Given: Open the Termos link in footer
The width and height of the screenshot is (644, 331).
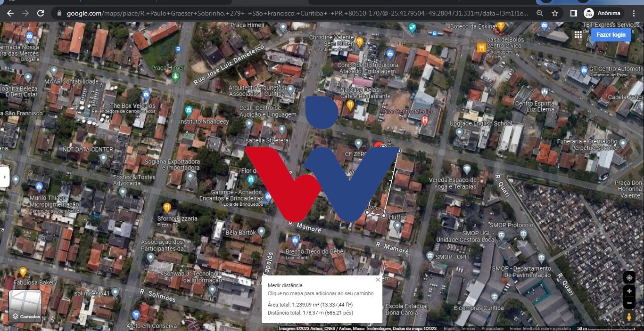Looking at the screenshot, I should point(468,329).
